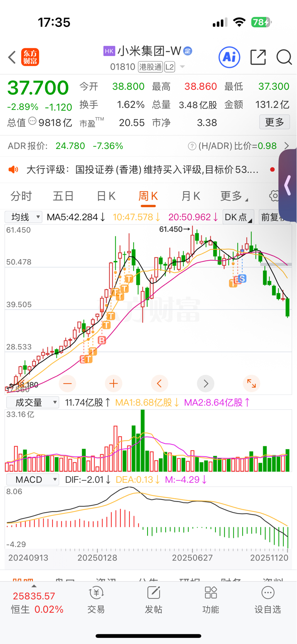This screenshot has width=297, height=644.
Task: Tap the 61.450 high price annotation
Action: pyautogui.click(x=174, y=229)
